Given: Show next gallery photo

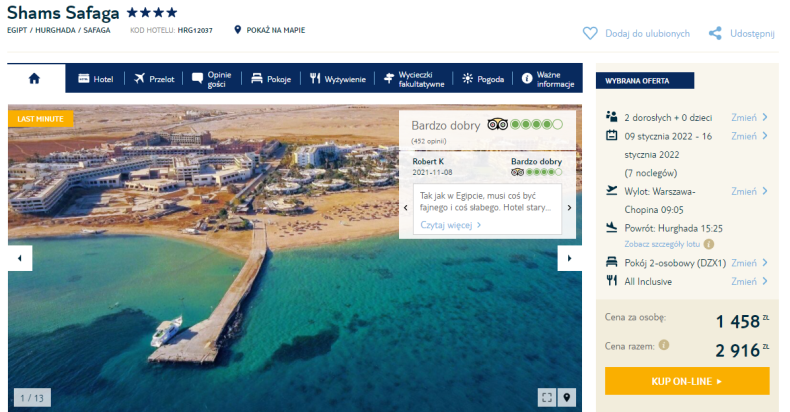Looking at the screenshot, I should tap(569, 258).
